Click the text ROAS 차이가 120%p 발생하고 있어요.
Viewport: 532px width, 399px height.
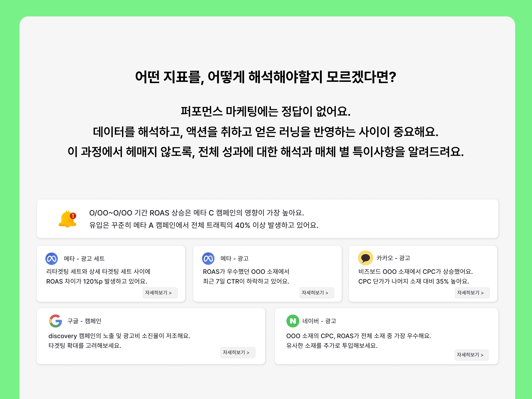(x=97, y=281)
